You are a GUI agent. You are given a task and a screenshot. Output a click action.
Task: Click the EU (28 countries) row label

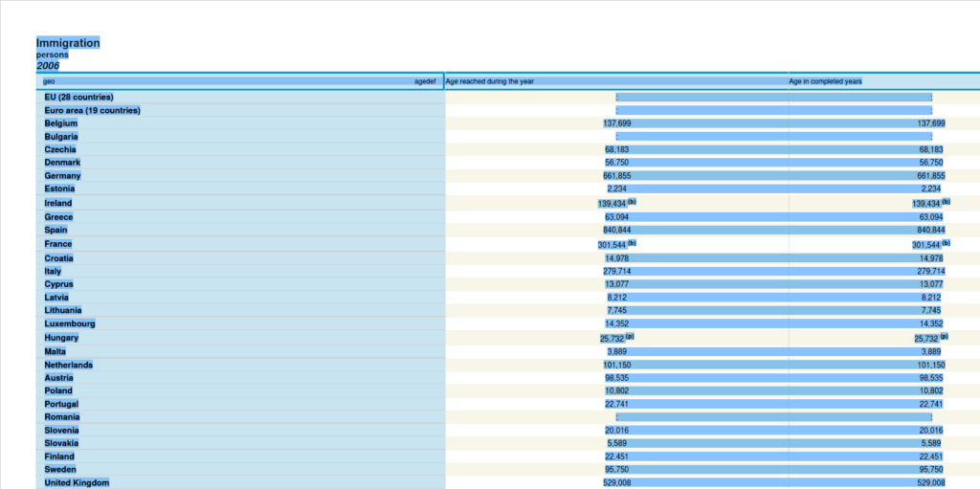(78, 98)
